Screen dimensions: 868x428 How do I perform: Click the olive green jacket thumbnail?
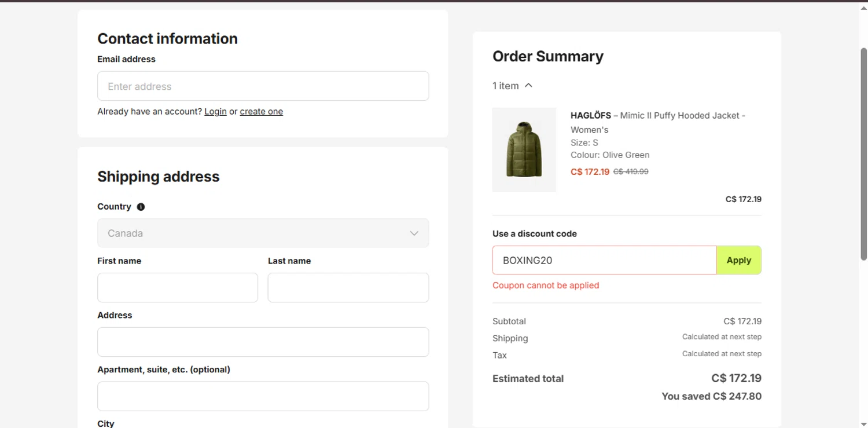click(524, 149)
